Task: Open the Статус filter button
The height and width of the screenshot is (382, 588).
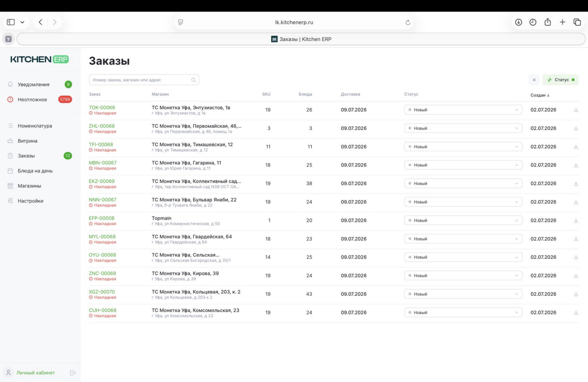Action: click(x=560, y=80)
